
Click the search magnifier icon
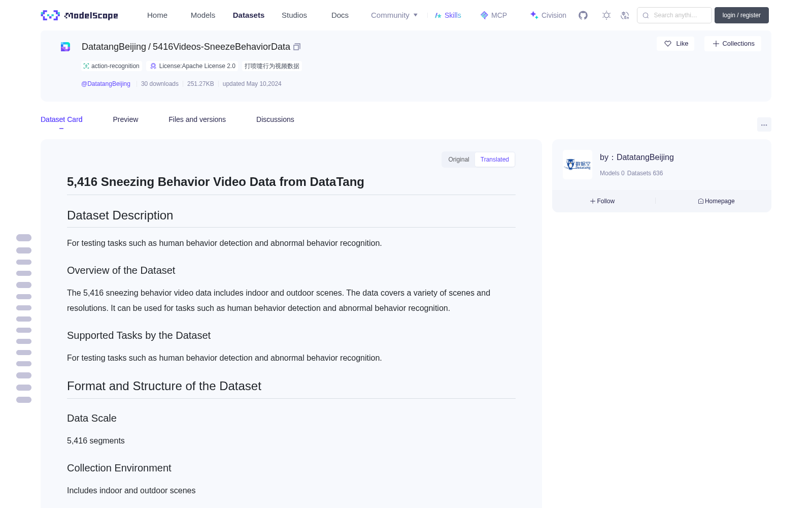[646, 15]
